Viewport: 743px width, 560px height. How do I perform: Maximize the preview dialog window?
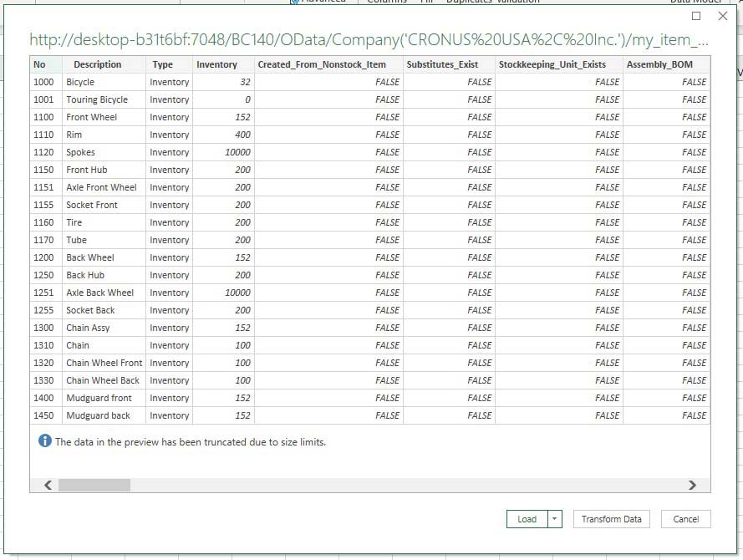point(696,16)
